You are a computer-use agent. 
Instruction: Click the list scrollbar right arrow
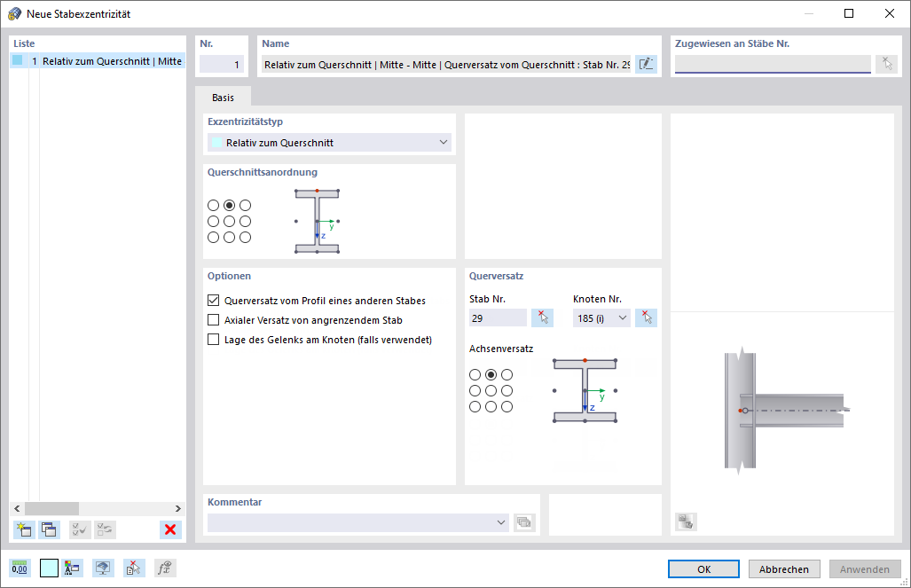[177, 508]
